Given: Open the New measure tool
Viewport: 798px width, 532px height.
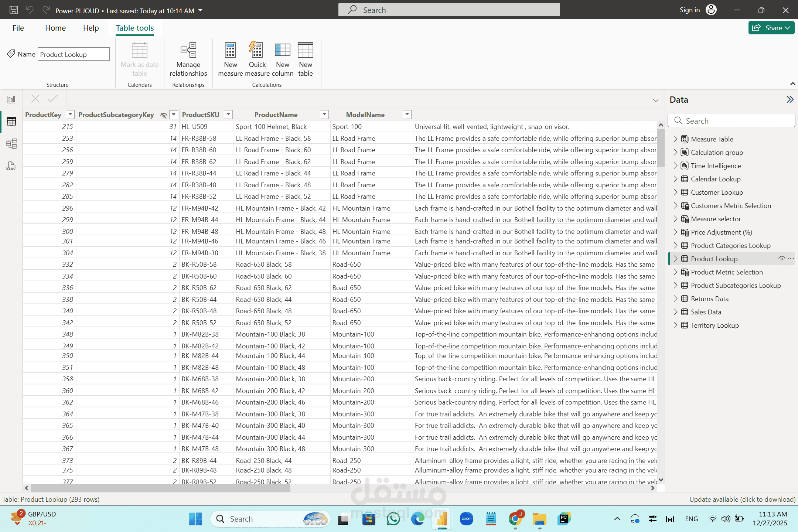Looking at the screenshot, I should tap(231, 59).
